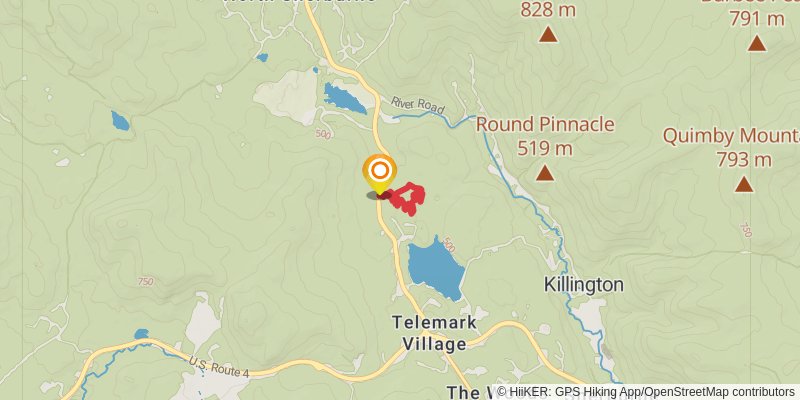Click the orange trail start pin marker
The image size is (800, 400).
pos(380,174)
